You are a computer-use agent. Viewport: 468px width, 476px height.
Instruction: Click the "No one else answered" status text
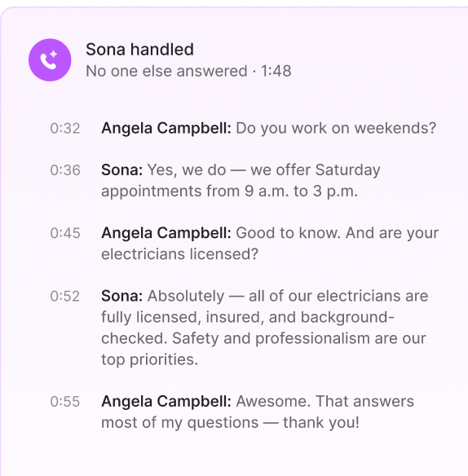166,71
